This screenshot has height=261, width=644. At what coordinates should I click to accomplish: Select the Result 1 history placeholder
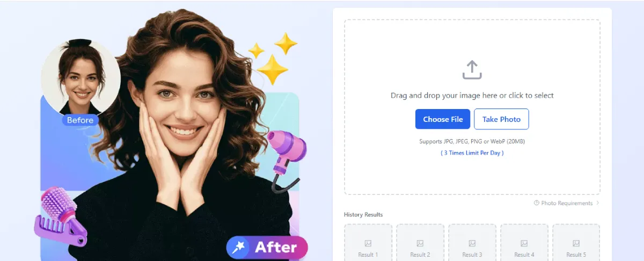coord(368,243)
